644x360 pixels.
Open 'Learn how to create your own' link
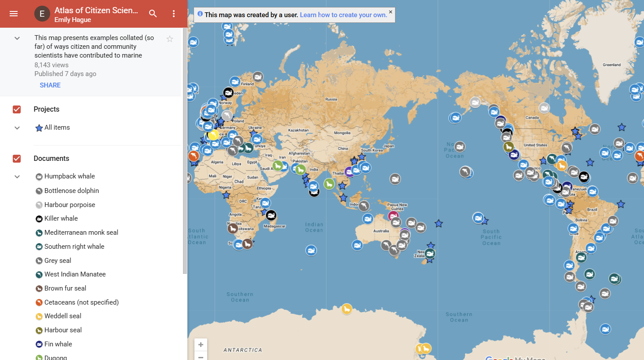click(343, 15)
